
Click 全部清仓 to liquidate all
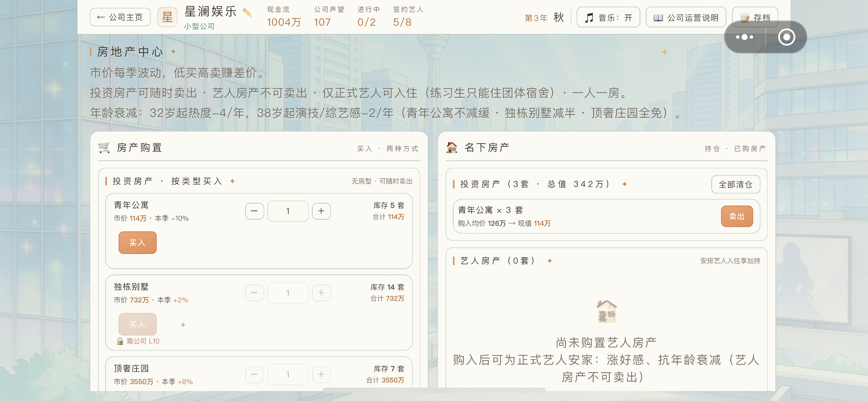(x=736, y=184)
